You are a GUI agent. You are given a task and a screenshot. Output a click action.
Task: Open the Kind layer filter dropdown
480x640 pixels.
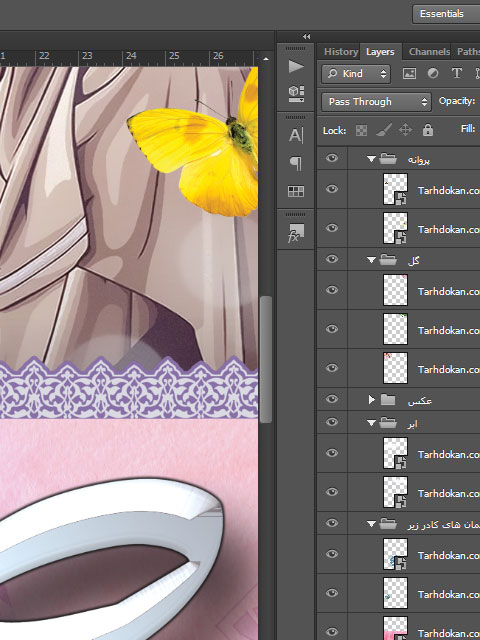pos(356,73)
